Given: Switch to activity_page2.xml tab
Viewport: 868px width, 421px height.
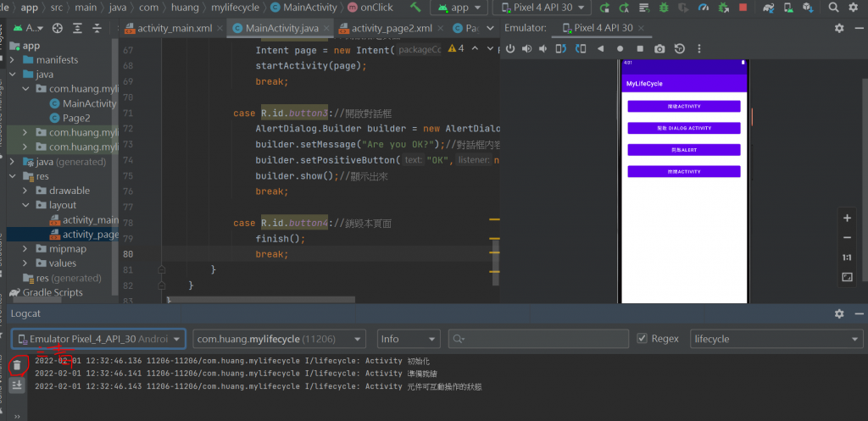Looking at the screenshot, I should 389,28.
